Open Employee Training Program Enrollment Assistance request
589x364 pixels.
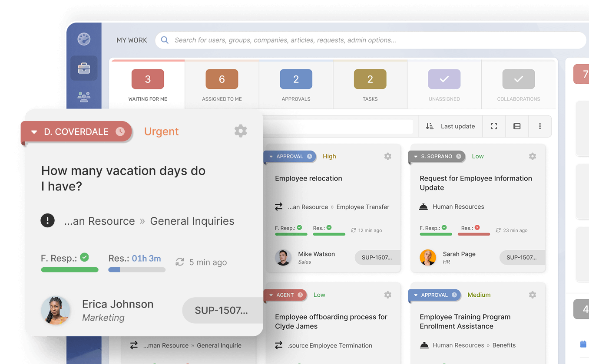point(465,321)
